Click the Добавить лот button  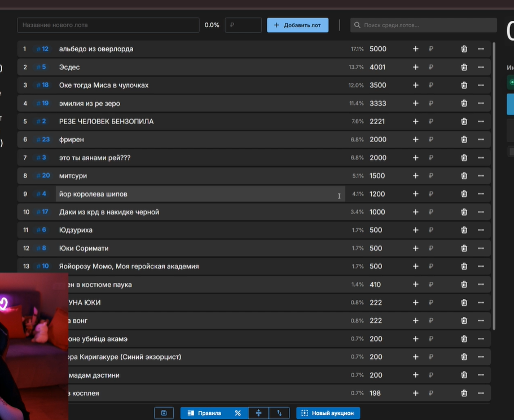(297, 25)
